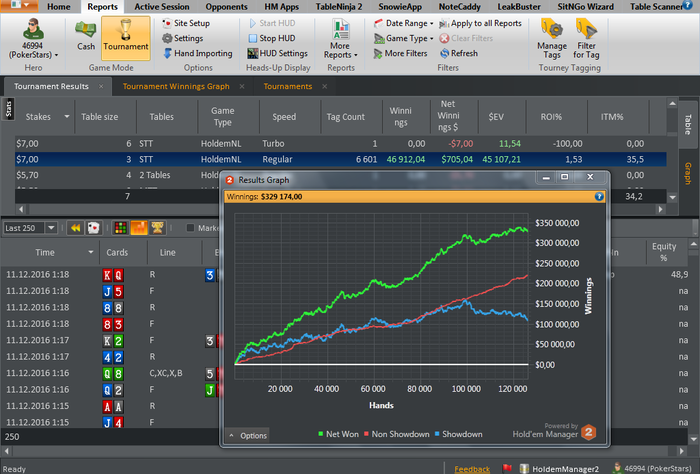This screenshot has width=700, height=474.
Task: Open the Active Session tab
Action: tap(162, 7)
